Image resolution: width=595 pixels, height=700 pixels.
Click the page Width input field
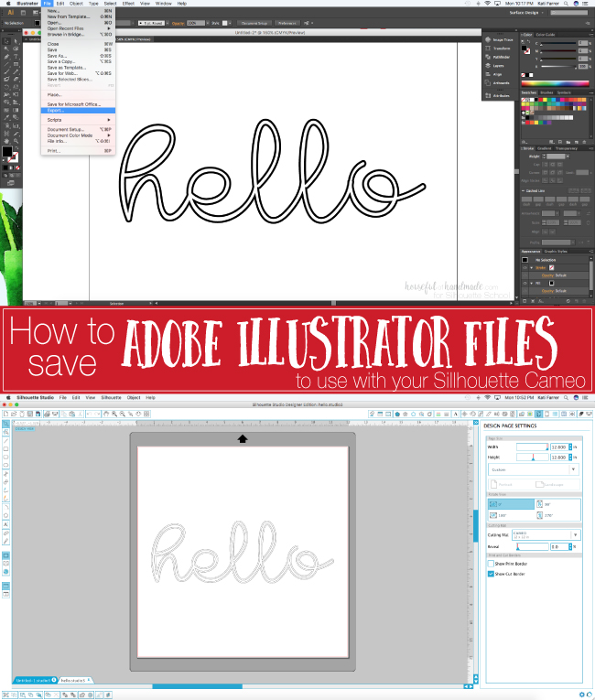(x=558, y=447)
